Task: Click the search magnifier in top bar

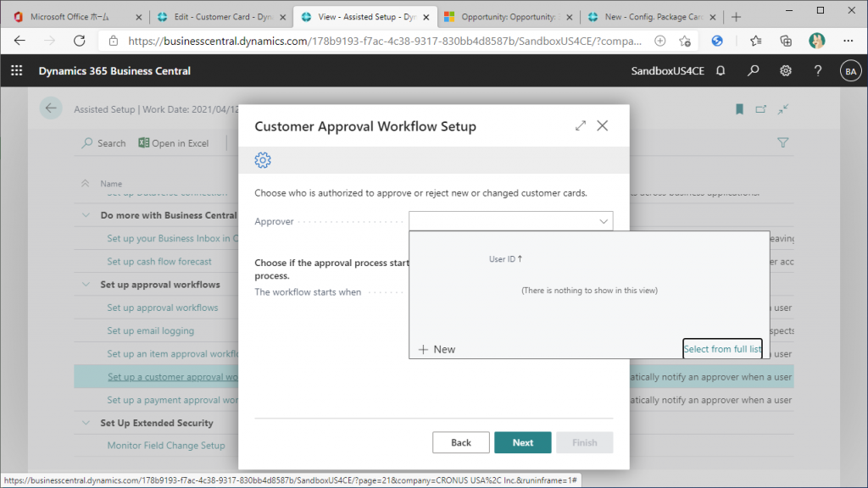Action: click(x=753, y=71)
